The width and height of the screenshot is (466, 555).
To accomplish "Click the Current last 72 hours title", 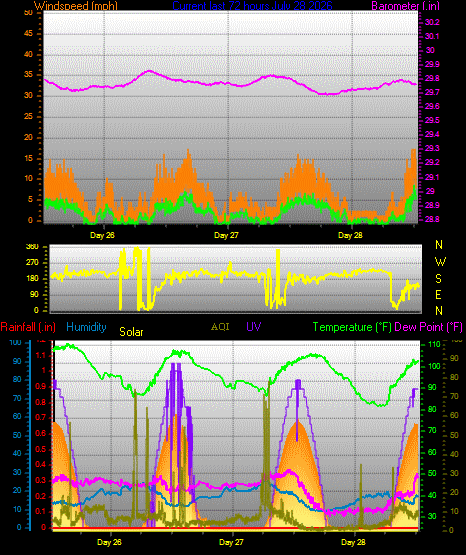I will [x=253, y=6].
